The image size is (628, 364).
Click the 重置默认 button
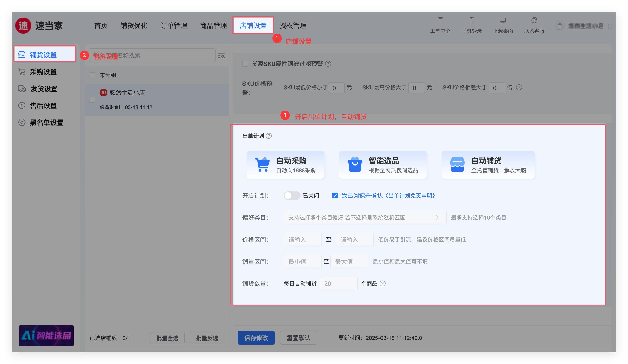click(x=298, y=338)
